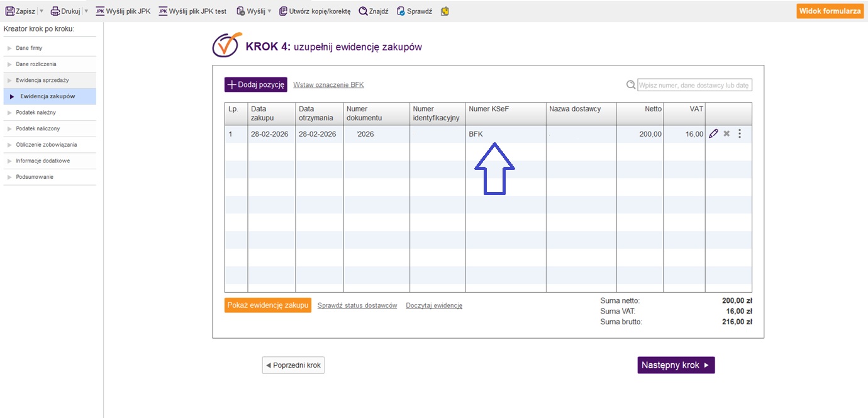Click the Drukuj printer icon
Image resolution: width=868 pixels, height=418 pixels.
coord(55,11)
